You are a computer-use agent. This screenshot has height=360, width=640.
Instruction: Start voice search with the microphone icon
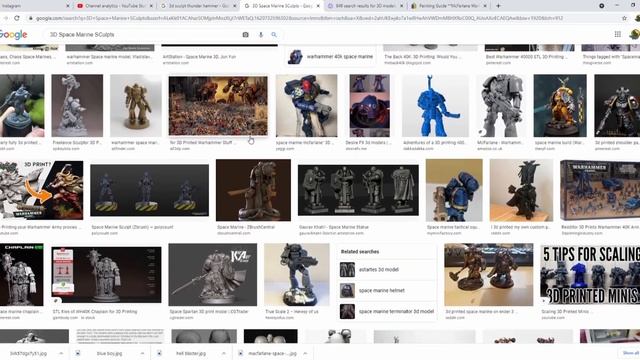click(261, 35)
